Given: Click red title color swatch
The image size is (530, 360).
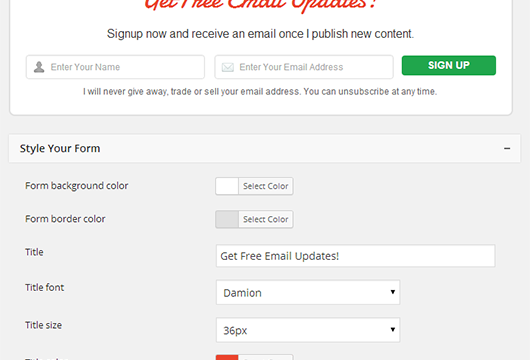Looking at the screenshot, I should pyautogui.click(x=227, y=358).
